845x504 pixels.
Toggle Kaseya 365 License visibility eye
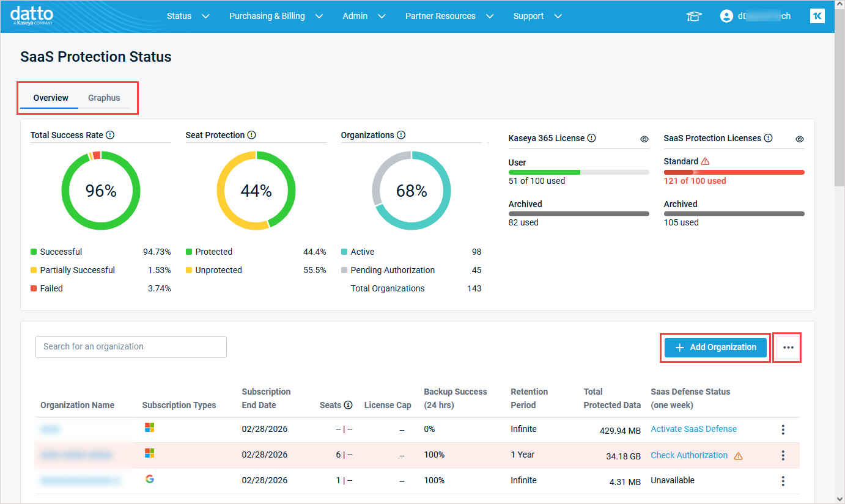point(644,139)
